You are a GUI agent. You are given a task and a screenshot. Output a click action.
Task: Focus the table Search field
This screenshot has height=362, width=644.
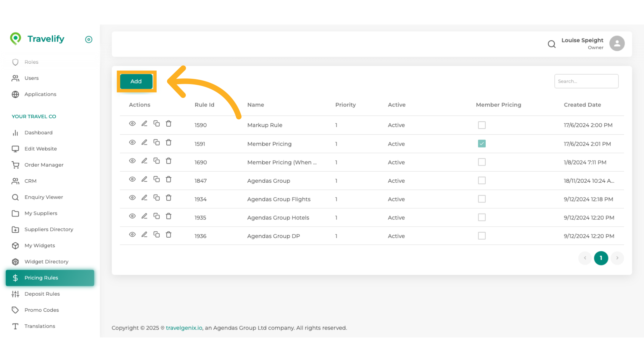click(x=586, y=81)
